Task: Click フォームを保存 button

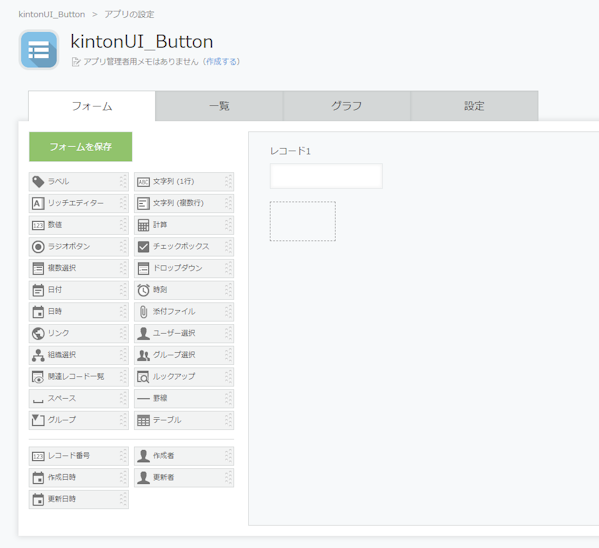Action: click(81, 147)
